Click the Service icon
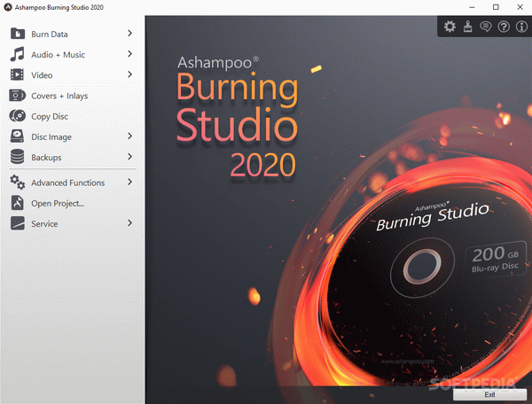 coord(18,223)
